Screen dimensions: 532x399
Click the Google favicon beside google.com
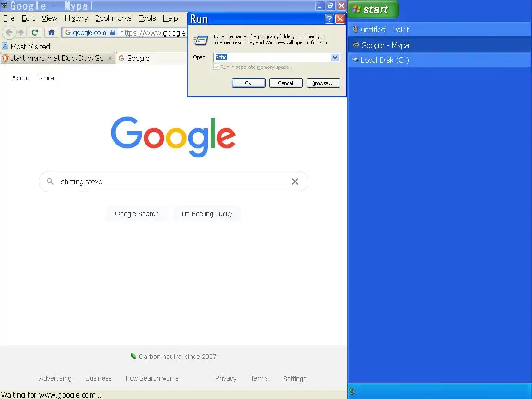(67, 32)
